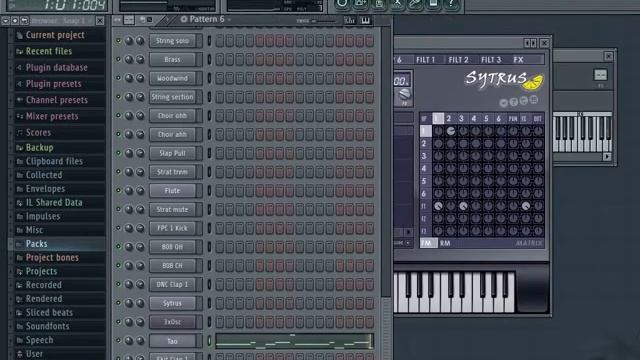This screenshot has height=360, width=640.
Task: Mute the Woodwind channel LED
Action: coord(118,78)
